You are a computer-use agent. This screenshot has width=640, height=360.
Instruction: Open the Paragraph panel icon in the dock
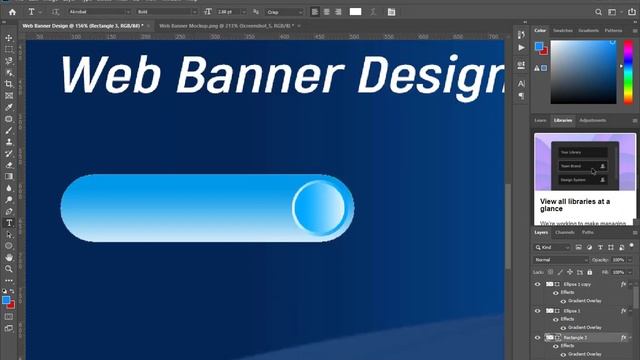click(x=521, y=96)
